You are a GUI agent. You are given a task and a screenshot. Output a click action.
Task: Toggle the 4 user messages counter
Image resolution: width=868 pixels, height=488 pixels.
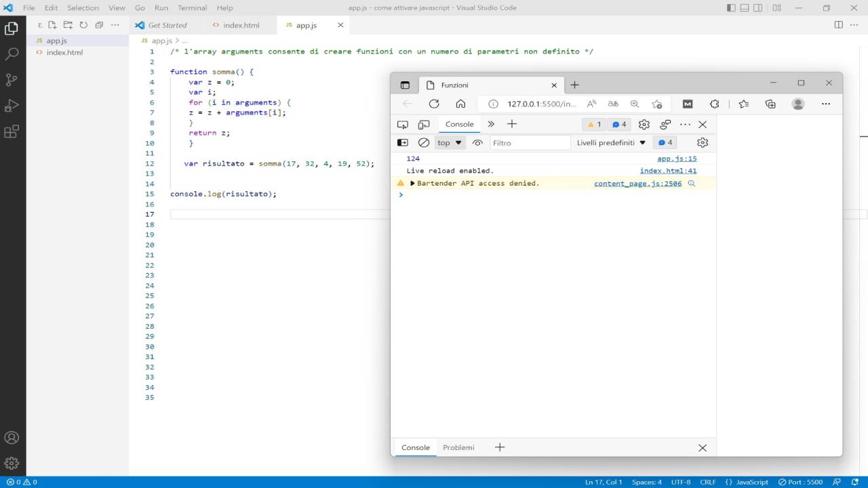coord(663,142)
